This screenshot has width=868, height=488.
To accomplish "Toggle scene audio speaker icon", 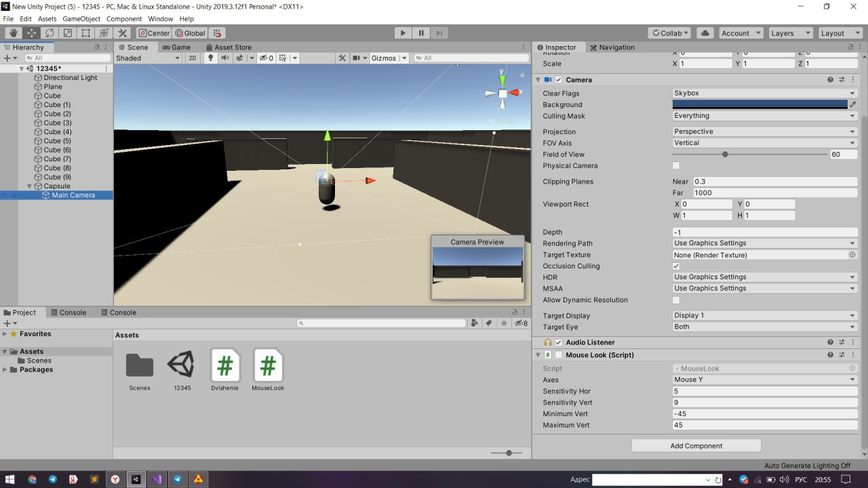I will tap(226, 58).
